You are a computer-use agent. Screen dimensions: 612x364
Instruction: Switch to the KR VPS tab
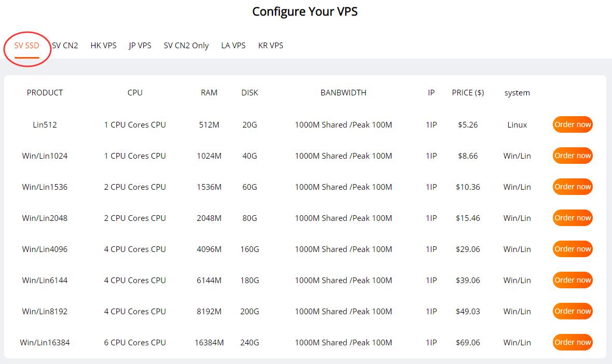pos(270,46)
